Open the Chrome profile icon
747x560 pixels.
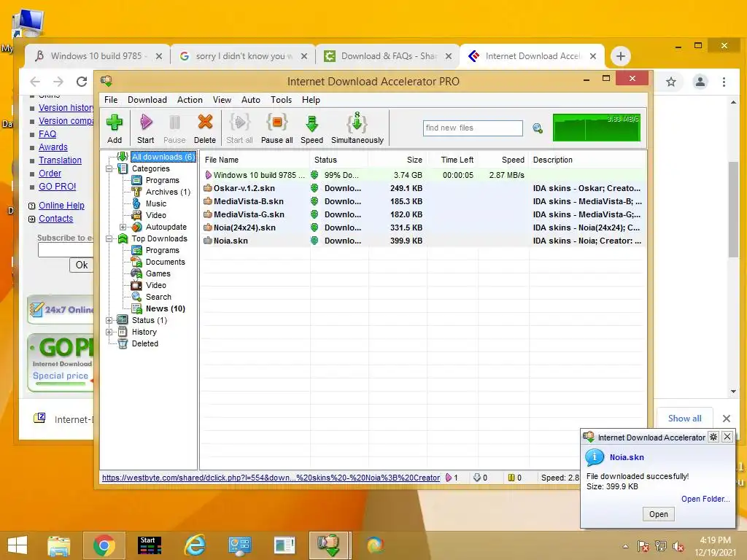point(700,82)
